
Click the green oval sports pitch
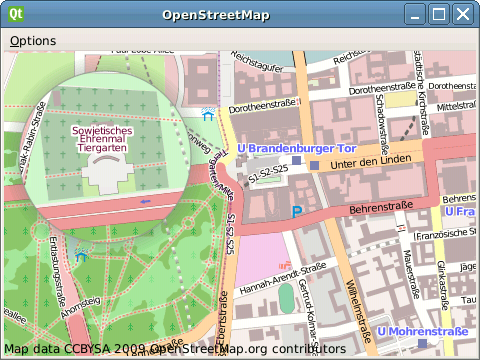point(286,298)
